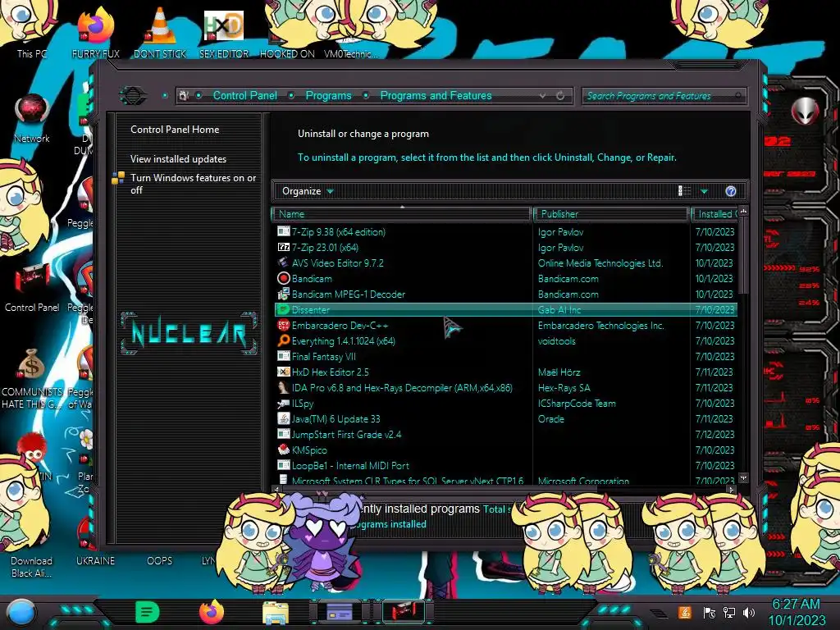Open the Organize dropdown menu

(x=308, y=191)
